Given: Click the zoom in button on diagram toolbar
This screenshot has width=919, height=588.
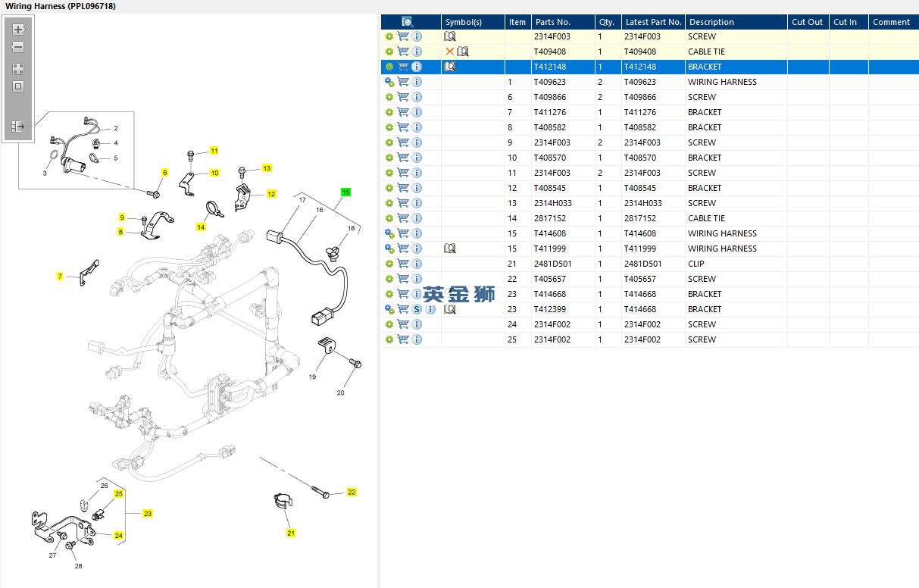Looking at the screenshot, I should [x=19, y=30].
